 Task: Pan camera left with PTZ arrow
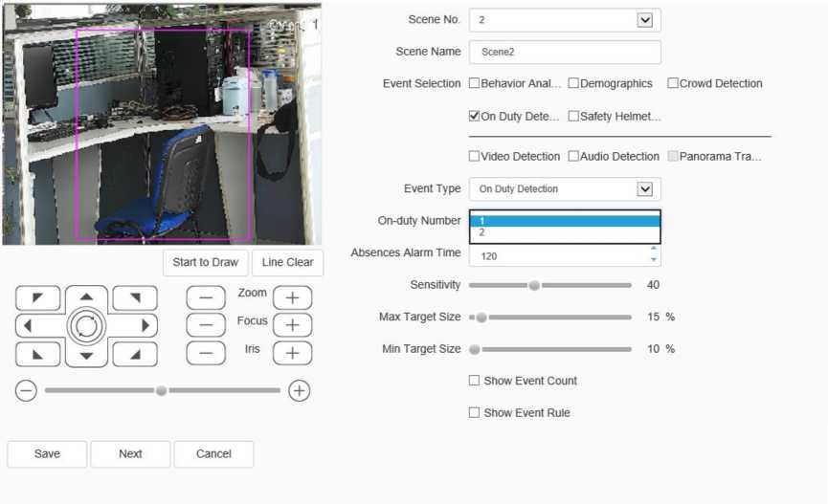pos(28,326)
